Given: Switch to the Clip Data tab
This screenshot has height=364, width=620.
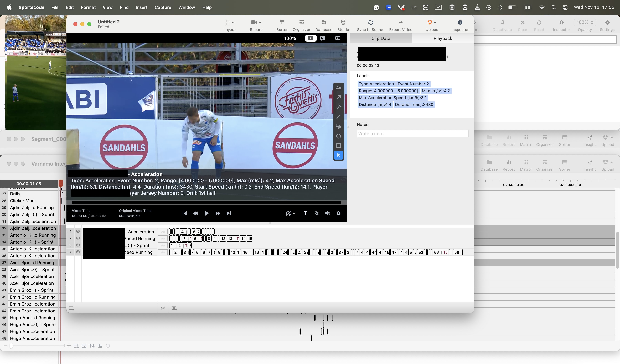Looking at the screenshot, I should 381,38.
